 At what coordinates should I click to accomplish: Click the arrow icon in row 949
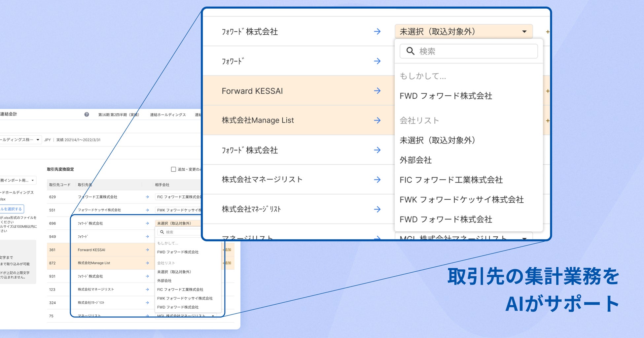(147, 236)
